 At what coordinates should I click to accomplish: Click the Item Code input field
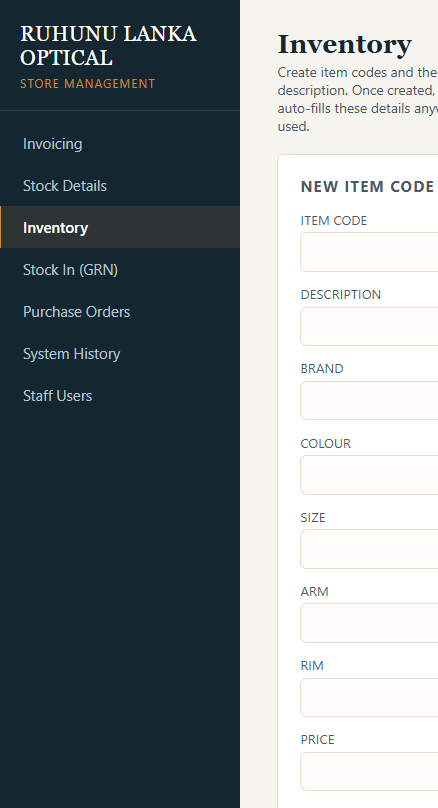pos(369,252)
